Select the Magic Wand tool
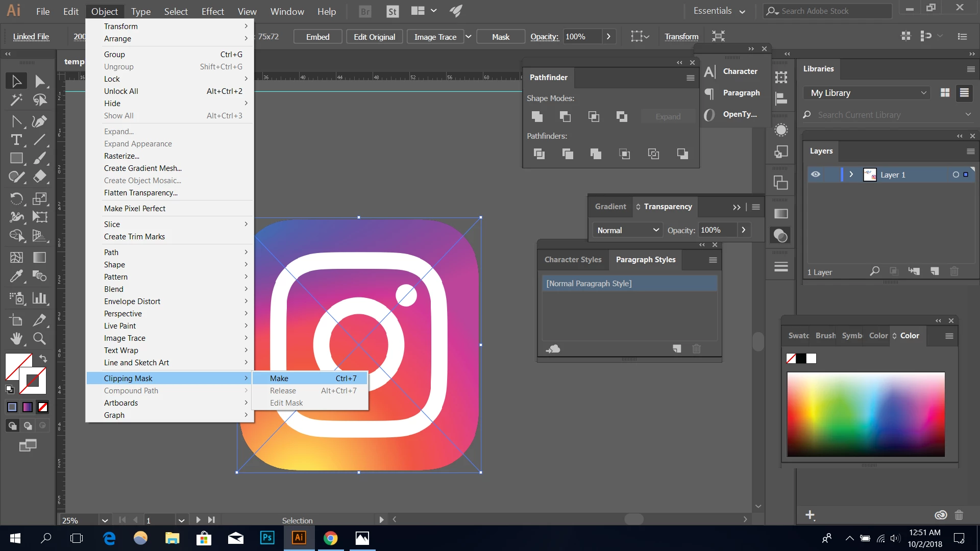This screenshot has width=980, height=551. [16, 100]
